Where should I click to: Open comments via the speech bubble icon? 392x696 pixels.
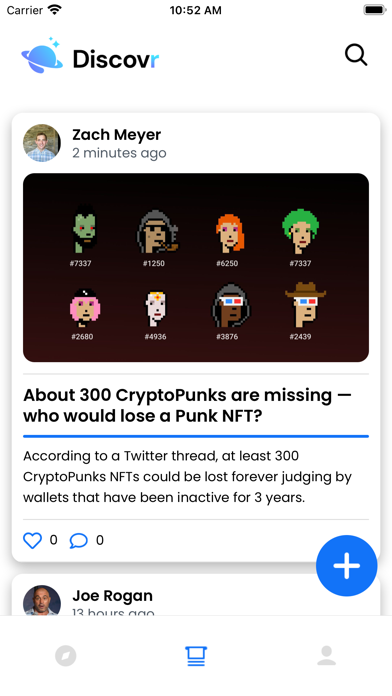pos(79,540)
